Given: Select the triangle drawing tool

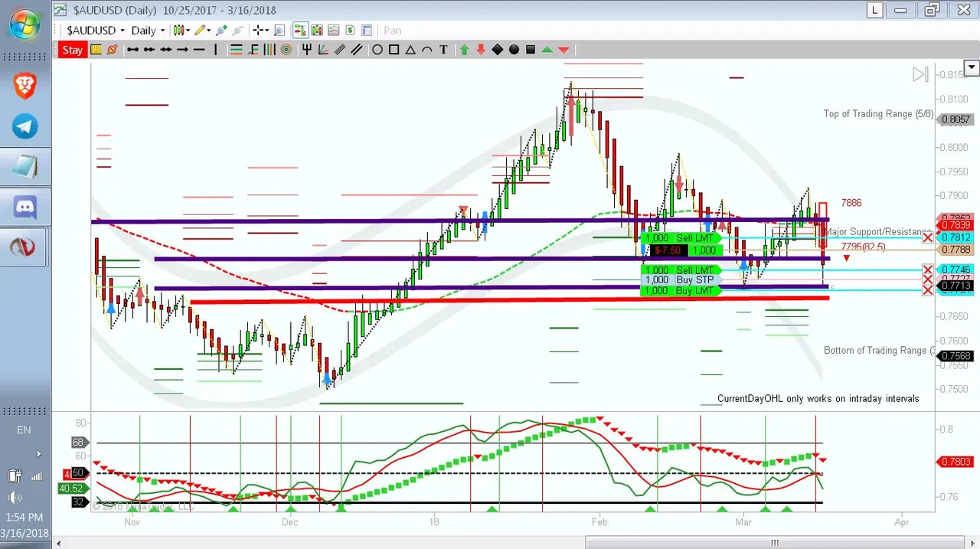Looking at the screenshot, I should coord(410,50).
